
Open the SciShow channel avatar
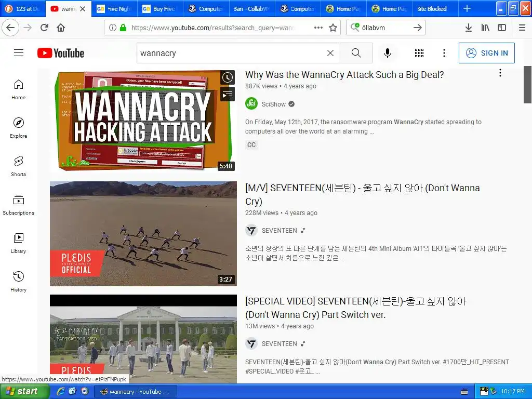[x=251, y=104]
